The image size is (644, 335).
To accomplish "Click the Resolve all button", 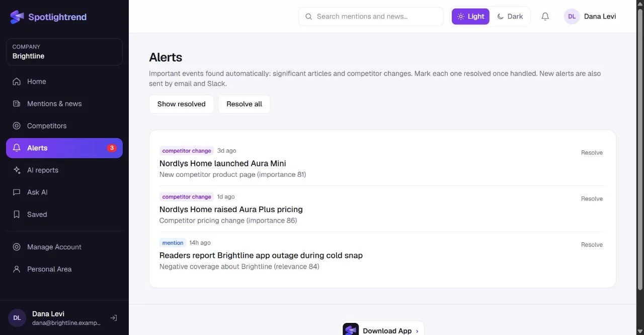I will (244, 104).
